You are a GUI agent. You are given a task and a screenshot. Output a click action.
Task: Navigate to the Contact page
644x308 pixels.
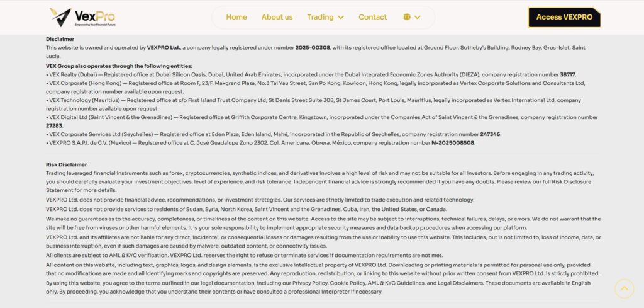coord(372,17)
